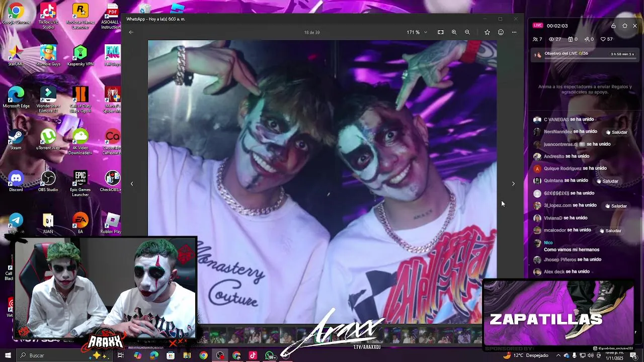Open TikTok LIVE Studio desktop shortcut
Screen dimensions: 644x362
[x=48, y=16]
